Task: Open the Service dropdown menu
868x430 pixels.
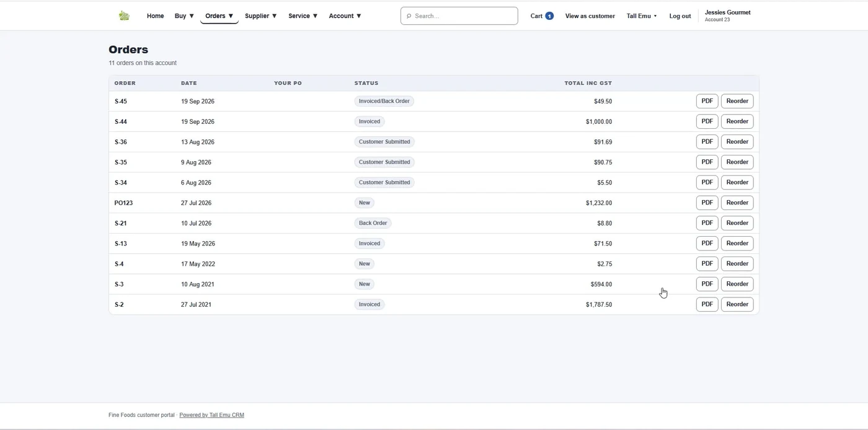Action: point(303,16)
